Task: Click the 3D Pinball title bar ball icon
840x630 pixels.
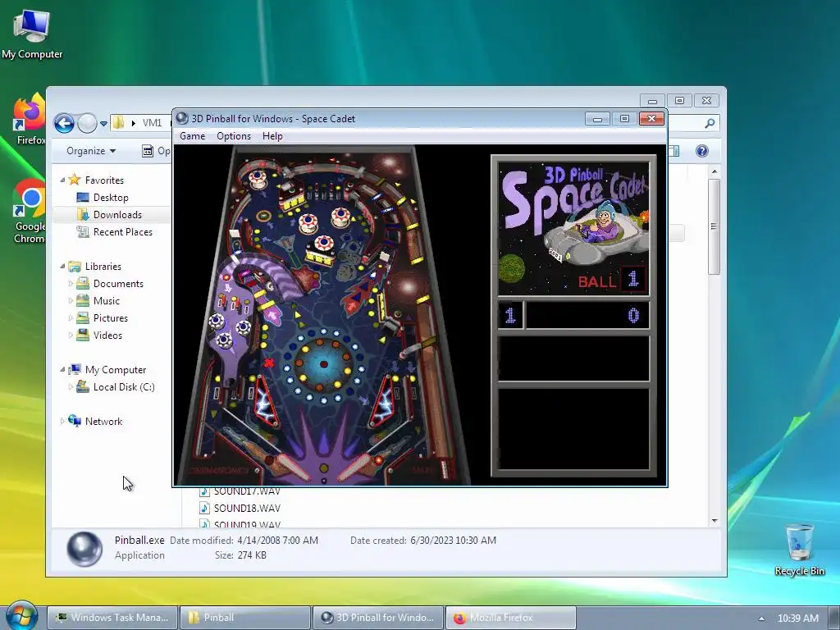Action: click(x=182, y=118)
